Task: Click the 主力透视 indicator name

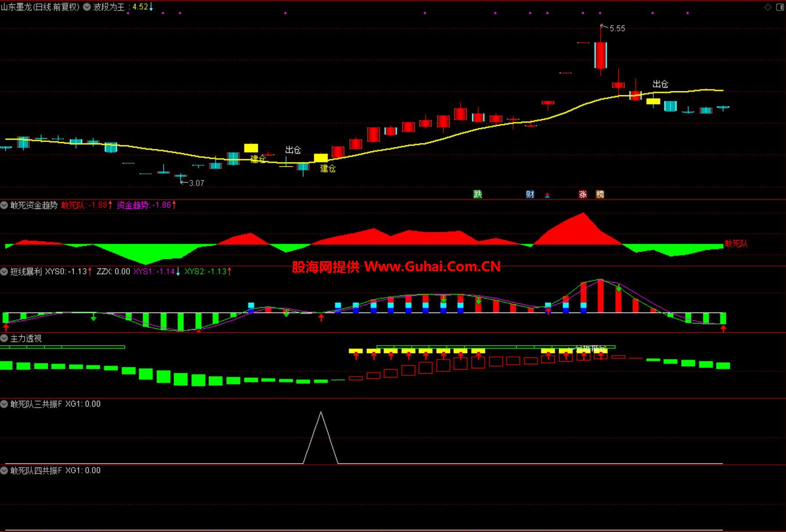Action: pos(26,338)
